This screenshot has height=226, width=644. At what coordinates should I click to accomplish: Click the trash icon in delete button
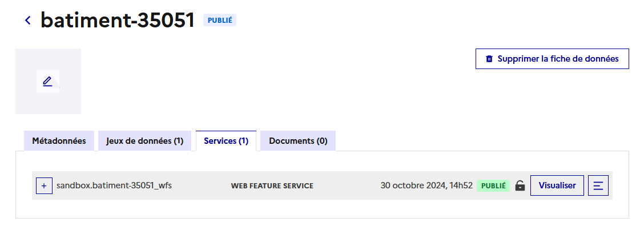coord(489,59)
